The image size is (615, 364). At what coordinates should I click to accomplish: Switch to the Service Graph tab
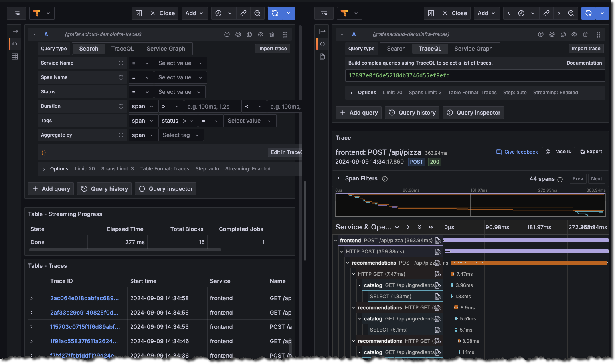click(x=166, y=48)
